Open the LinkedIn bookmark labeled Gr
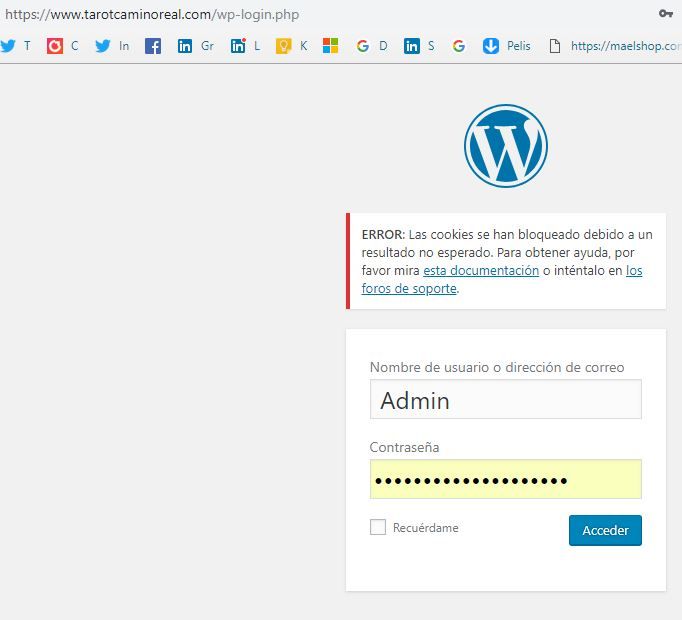682x620 pixels. click(x=196, y=46)
